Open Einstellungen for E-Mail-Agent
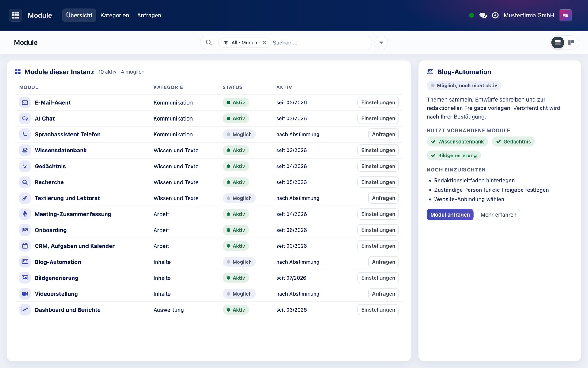588x368 pixels. tap(378, 102)
